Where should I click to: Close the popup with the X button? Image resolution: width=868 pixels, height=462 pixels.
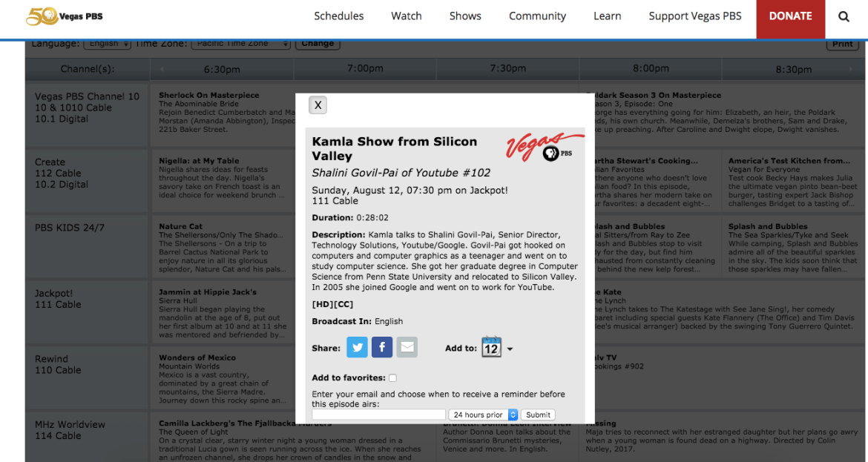pos(318,105)
